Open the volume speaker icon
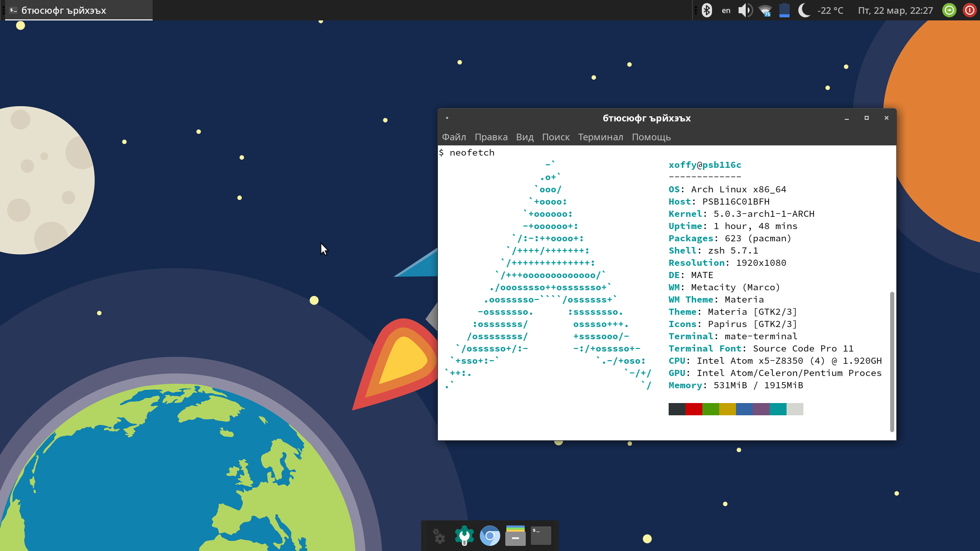The width and height of the screenshot is (980, 551). [x=745, y=10]
